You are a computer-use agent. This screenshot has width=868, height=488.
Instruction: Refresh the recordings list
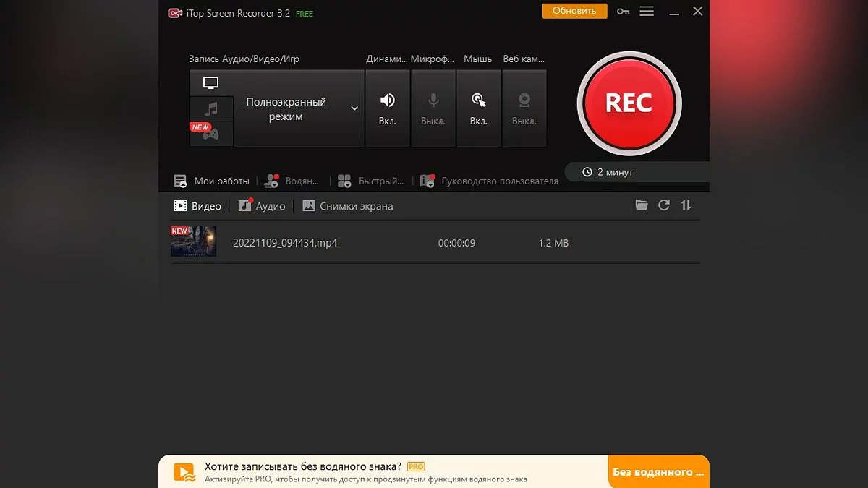tap(664, 205)
